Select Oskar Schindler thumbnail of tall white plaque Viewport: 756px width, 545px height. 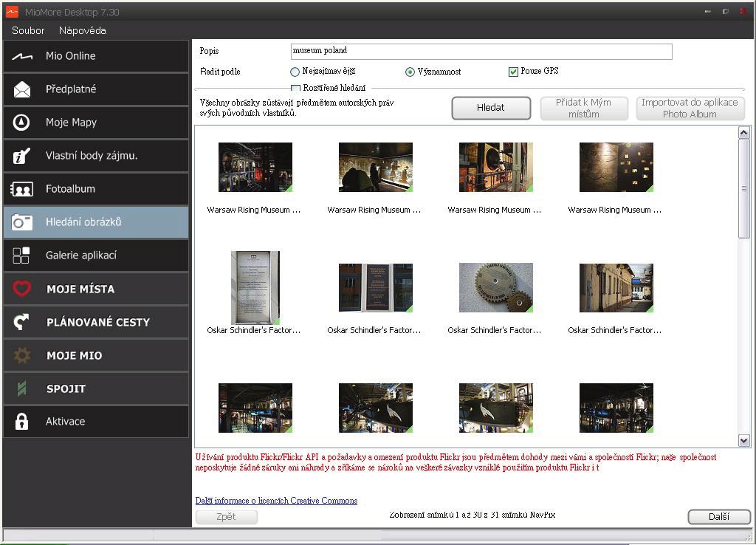[255, 288]
